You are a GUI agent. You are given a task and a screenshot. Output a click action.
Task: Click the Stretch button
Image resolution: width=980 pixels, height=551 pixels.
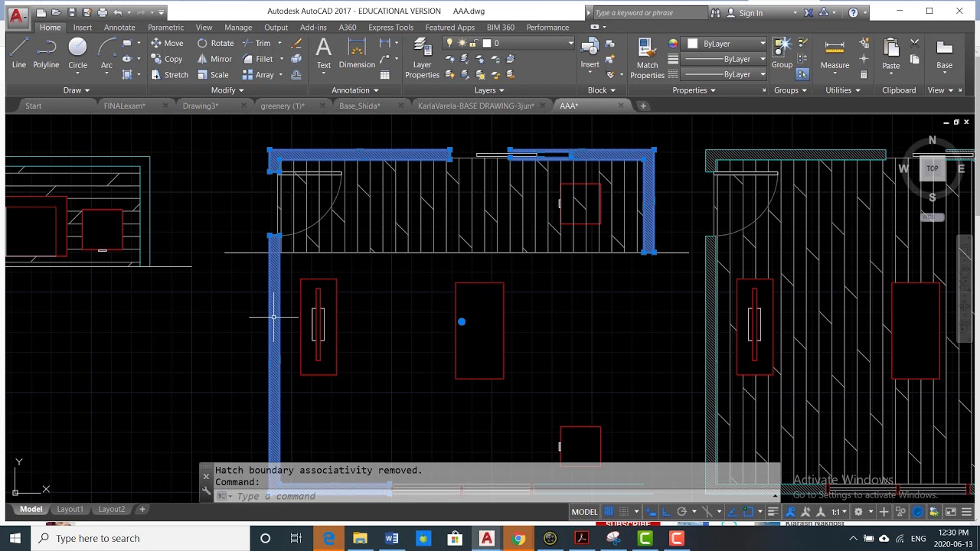(x=169, y=74)
